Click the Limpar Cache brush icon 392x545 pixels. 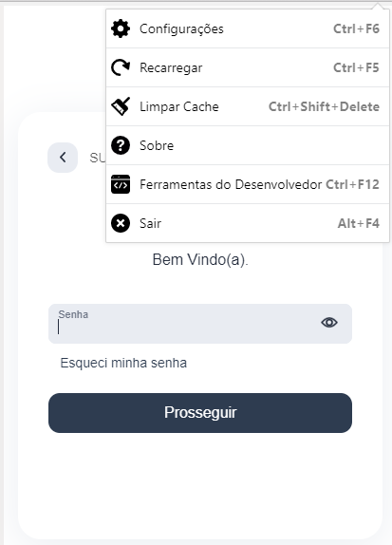(121, 106)
